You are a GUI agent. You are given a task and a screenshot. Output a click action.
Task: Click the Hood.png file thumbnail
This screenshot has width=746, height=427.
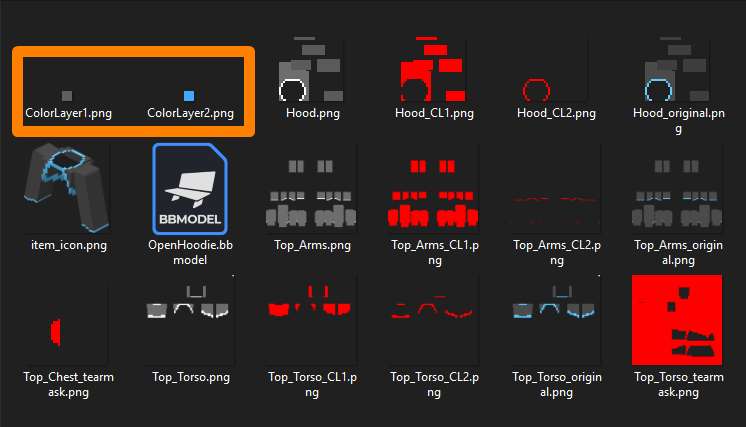click(311, 69)
